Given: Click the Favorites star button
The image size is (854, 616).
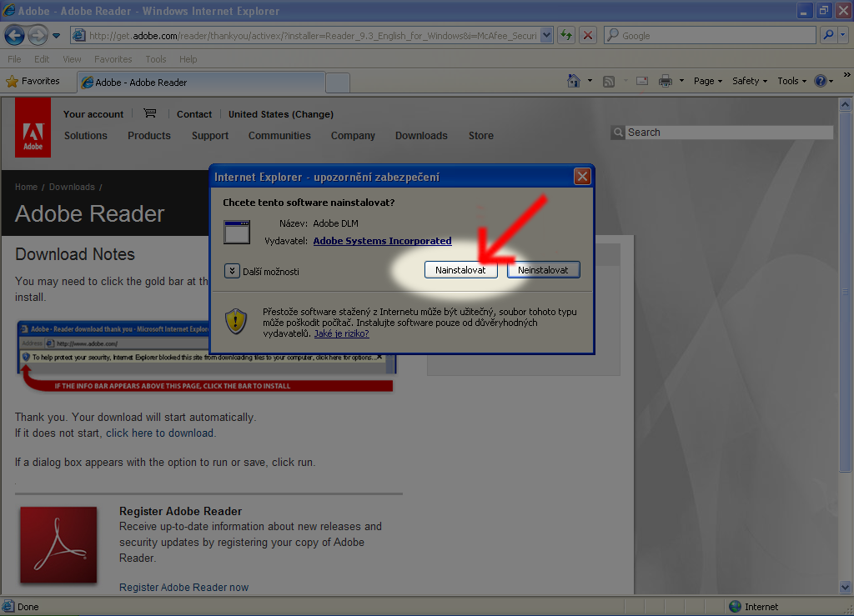Looking at the screenshot, I should click(x=33, y=81).
